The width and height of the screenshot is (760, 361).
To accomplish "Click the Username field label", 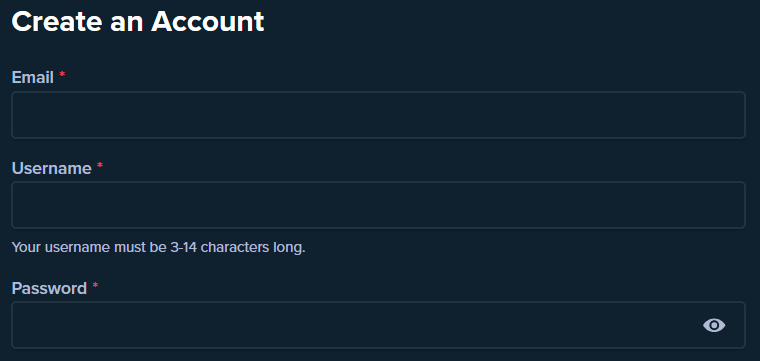I will [51, 168].
